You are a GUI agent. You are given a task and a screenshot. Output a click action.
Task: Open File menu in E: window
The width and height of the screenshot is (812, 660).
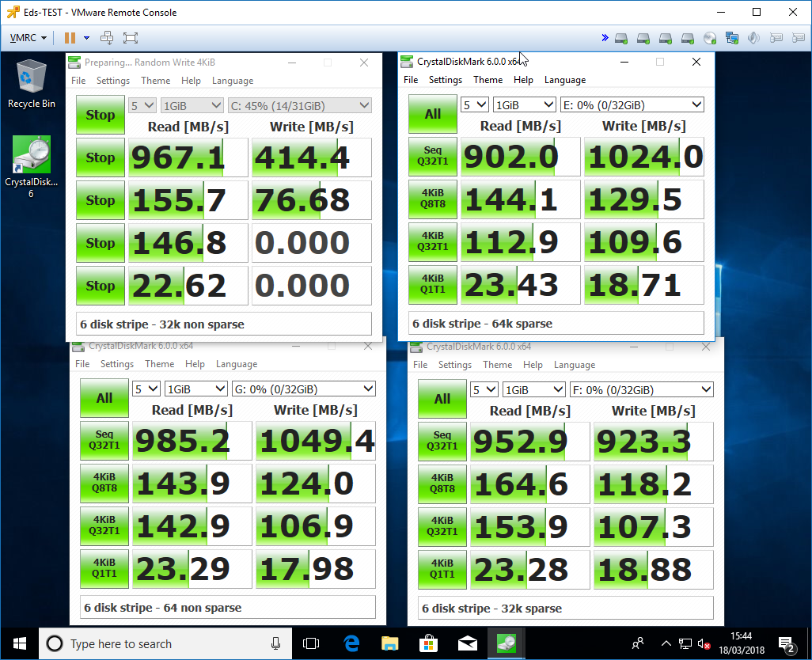pyautogui.click(x=411, y=80)
